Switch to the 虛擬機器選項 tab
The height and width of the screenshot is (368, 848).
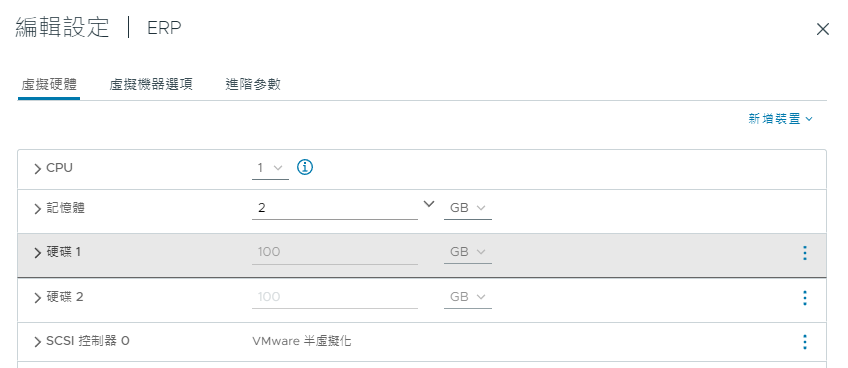click(151, 84)
